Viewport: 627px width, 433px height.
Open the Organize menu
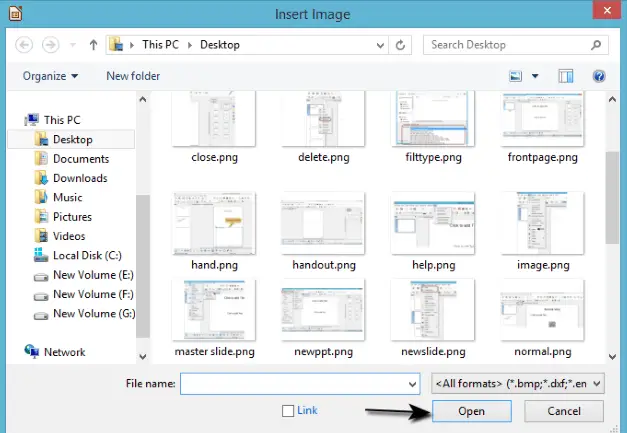pyautogui.click(x=50, y=76)
